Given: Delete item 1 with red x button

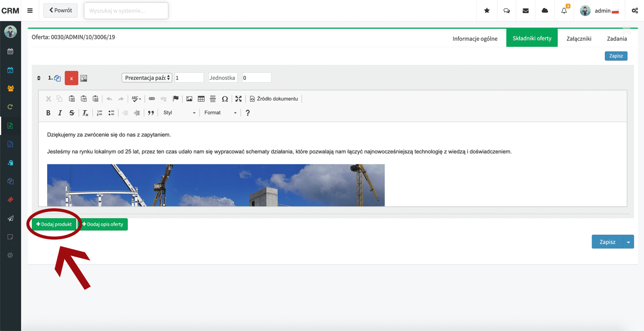Looking at the screenshot, I should pyautogui.click(x=71, y=78).
